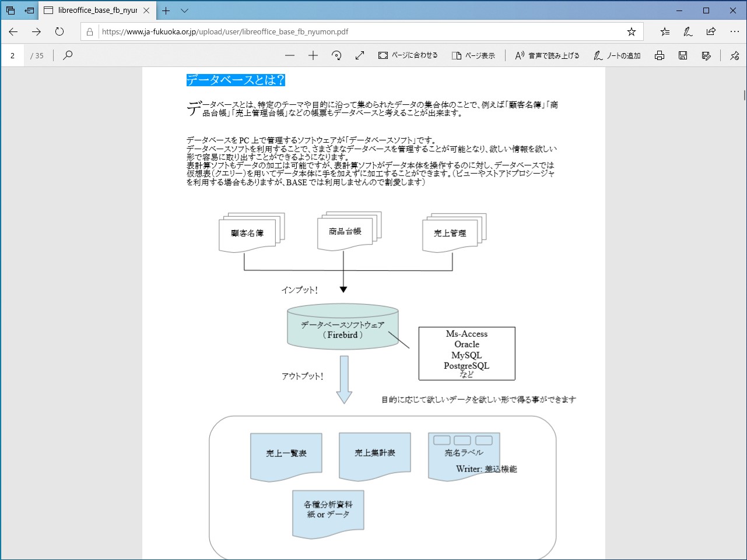Image resolution: width=747 pixels, height=560 pixels.
Task: Select the libreoffice_base_fb_nyumon PDF tab
Action: [93, 10]
